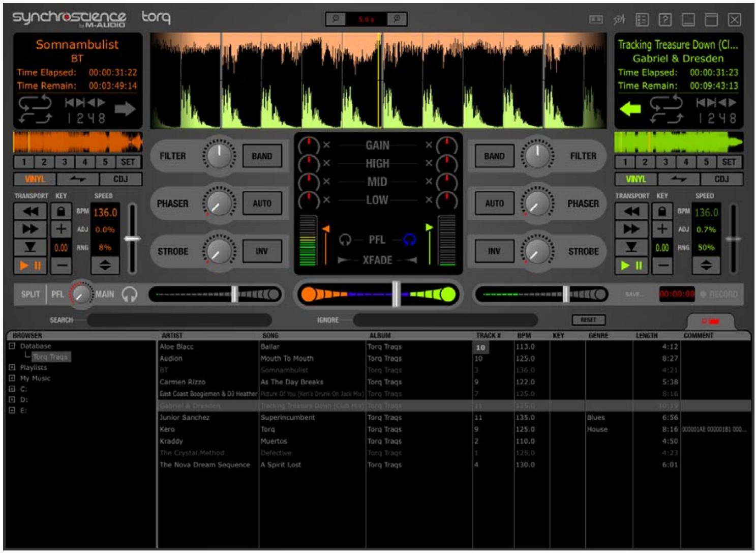Sort by BPM column header

[524, 335]
